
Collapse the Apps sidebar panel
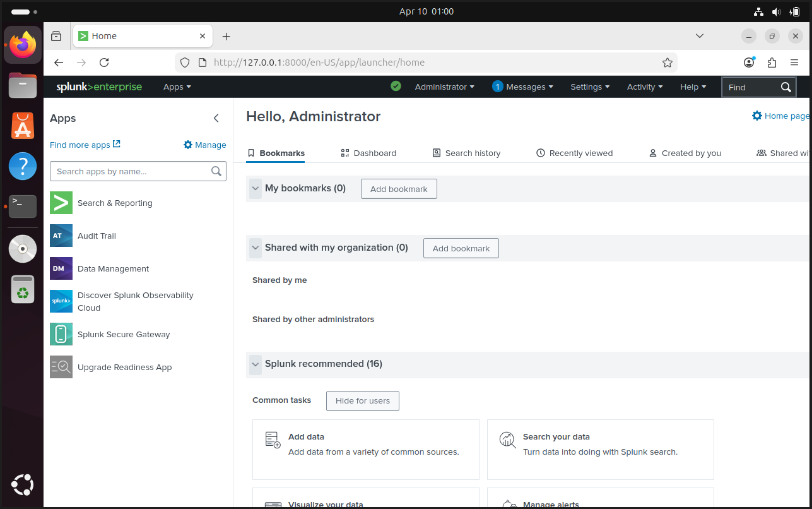coord(216,118)
